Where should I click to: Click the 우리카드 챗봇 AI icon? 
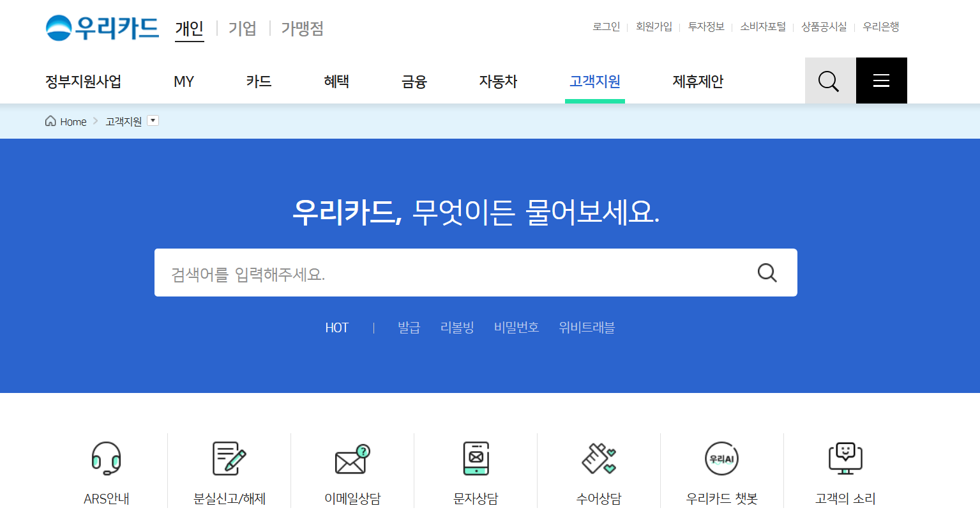(722, 459)
